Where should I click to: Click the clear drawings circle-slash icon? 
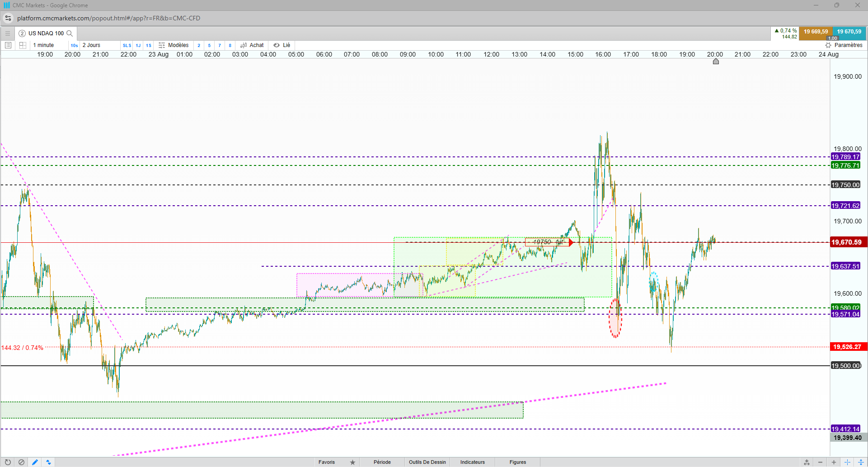click(x=21, y=462)
